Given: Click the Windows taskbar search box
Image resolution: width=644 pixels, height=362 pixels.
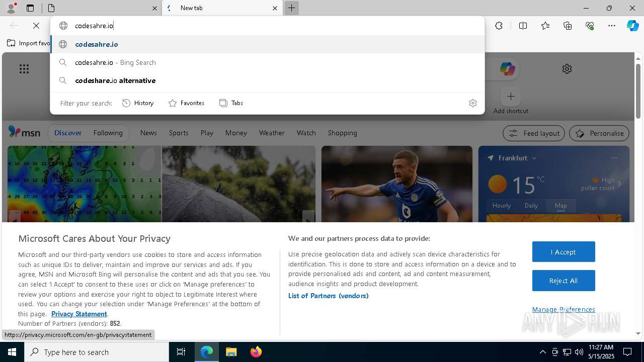Looking at the screenshot, I should (97, 352).
